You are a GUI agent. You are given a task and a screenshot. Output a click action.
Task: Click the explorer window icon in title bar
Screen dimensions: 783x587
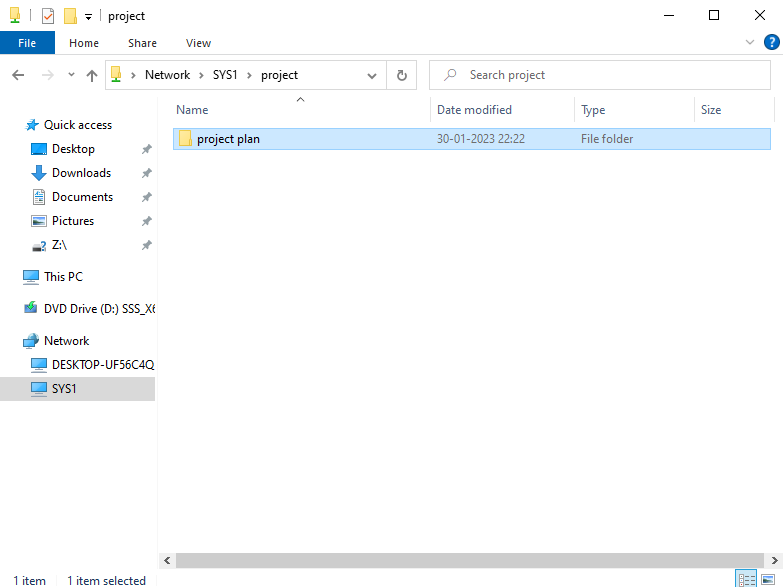coord(15,15)
